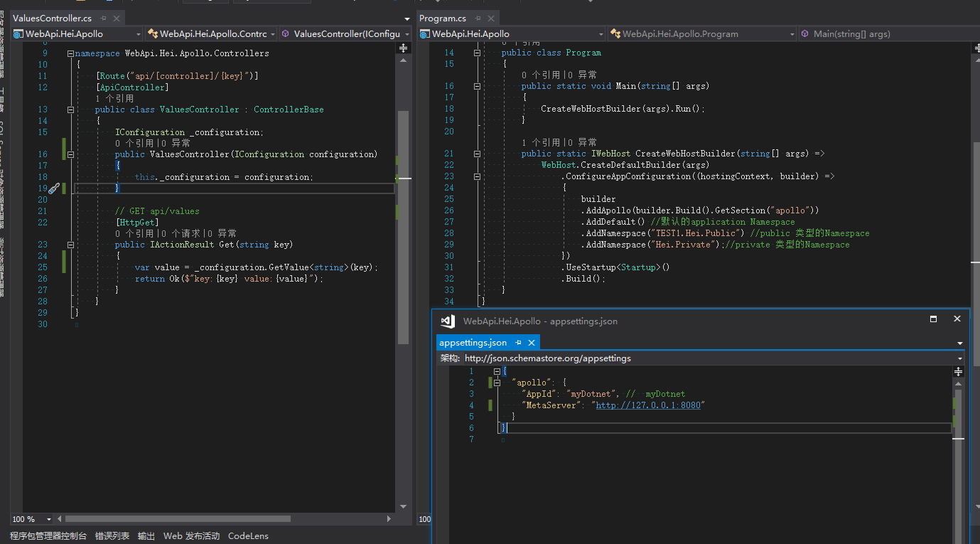Close the ValuesController.cs tab
980x544 pixels.
117,18
